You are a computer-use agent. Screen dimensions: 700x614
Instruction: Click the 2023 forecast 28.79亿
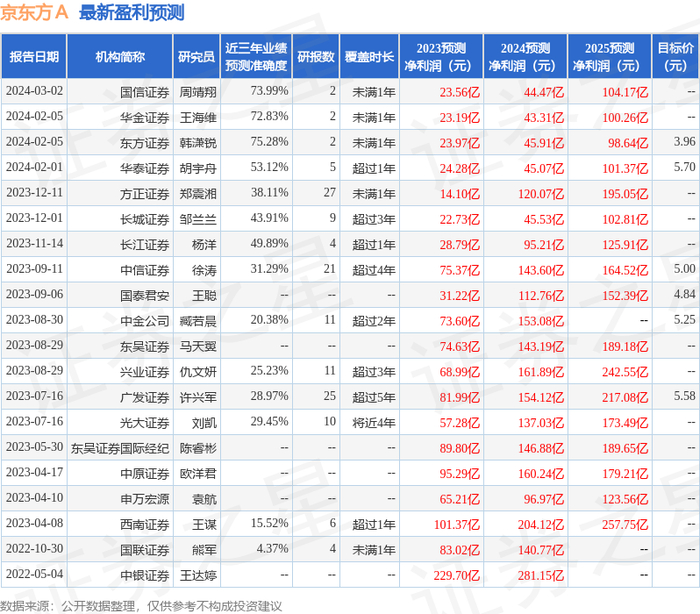point(459,245)
